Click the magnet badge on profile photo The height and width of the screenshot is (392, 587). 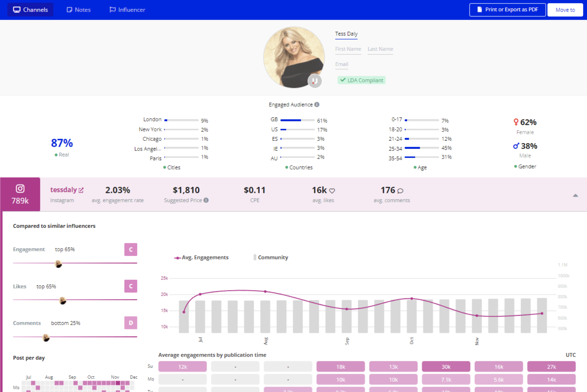click(314, 81)
